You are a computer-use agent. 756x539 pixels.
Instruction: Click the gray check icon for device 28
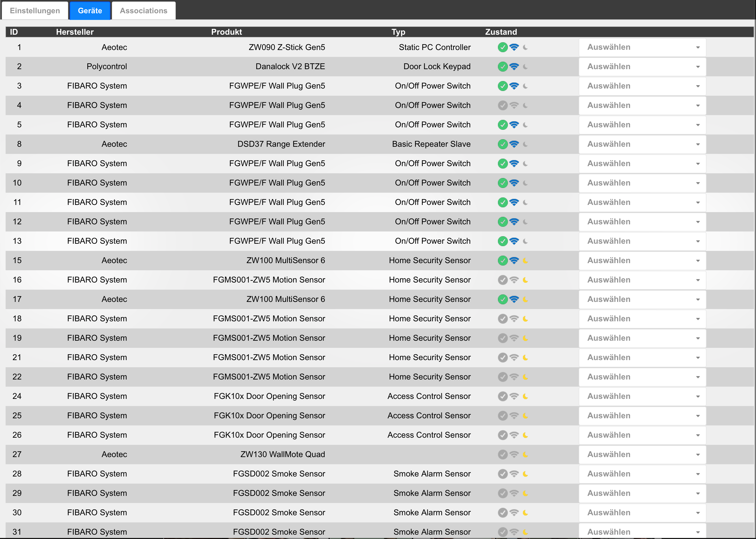503,474
